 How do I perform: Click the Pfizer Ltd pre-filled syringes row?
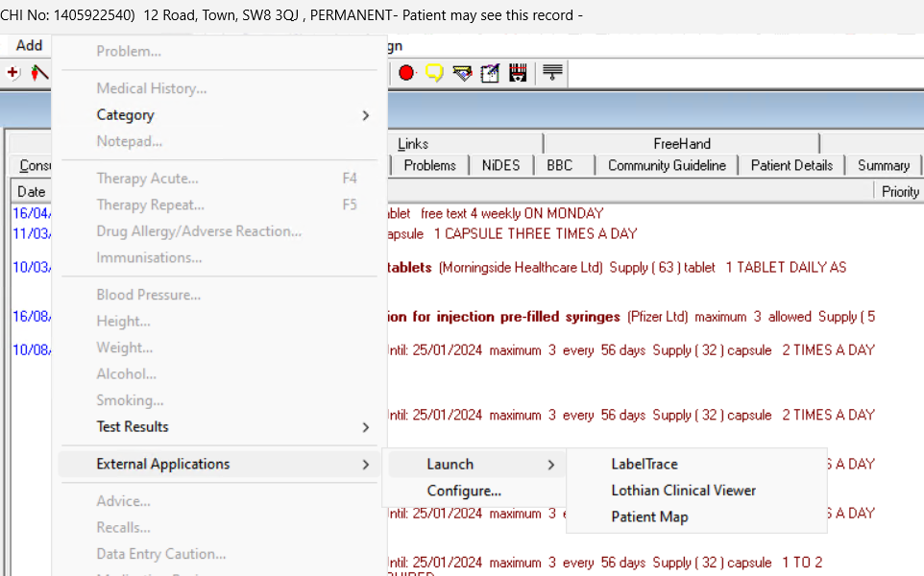[x=630, y=317]
